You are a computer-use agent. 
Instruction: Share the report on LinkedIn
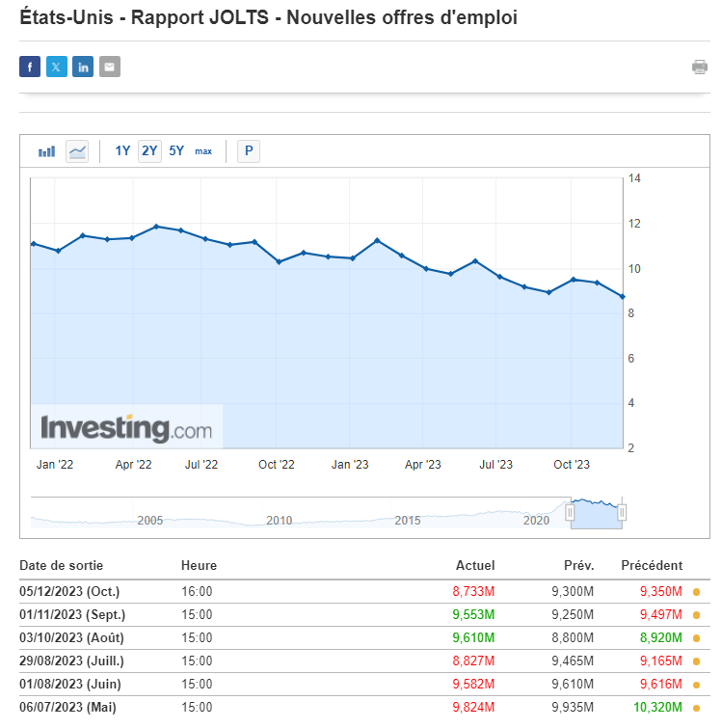coord(83,67)
